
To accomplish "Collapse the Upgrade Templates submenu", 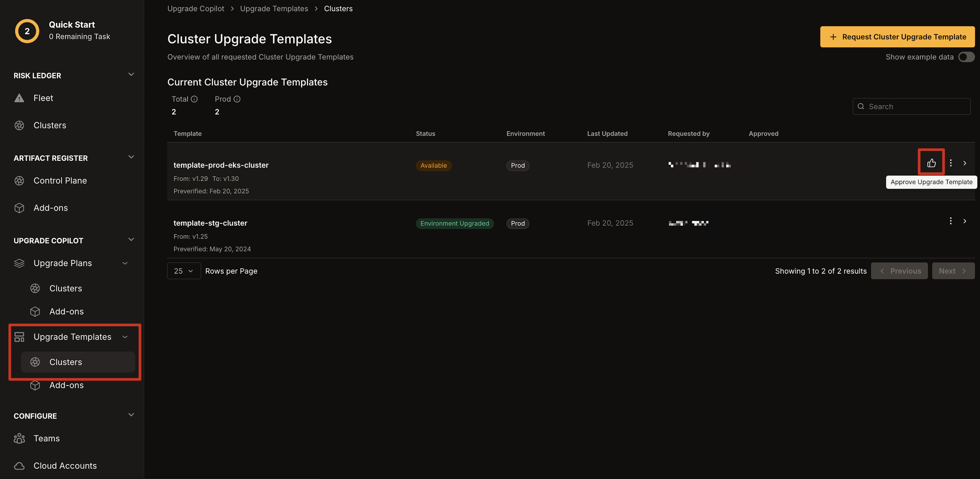I will [125, 337].
